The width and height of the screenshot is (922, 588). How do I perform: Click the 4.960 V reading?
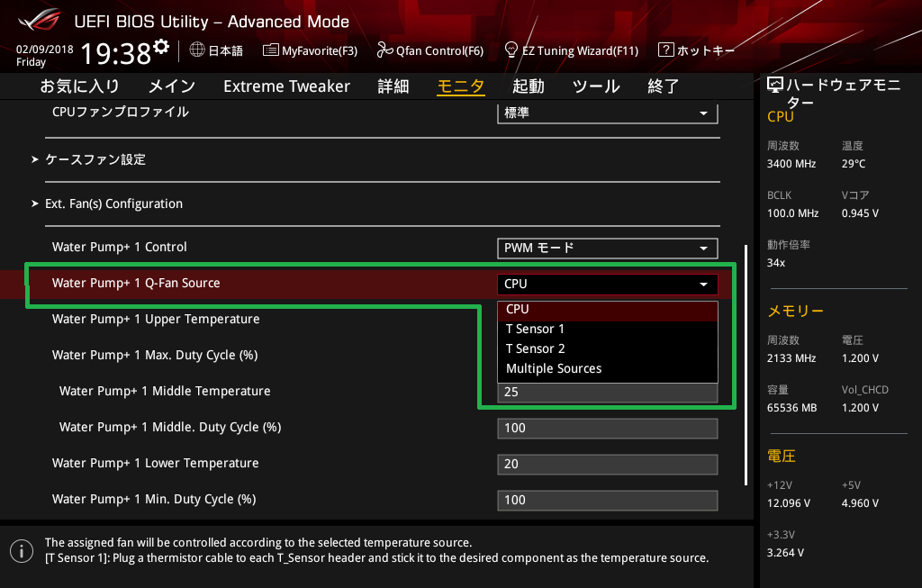tap(860, 503)
